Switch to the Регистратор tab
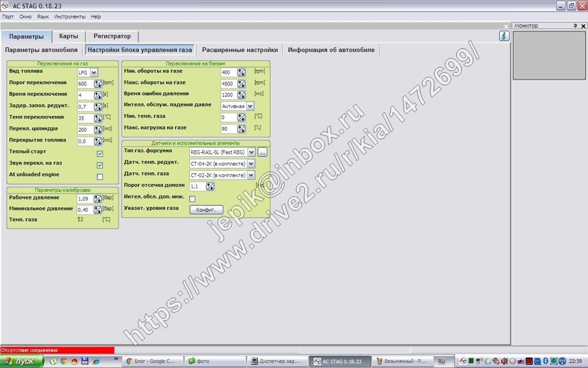This screenshot has width=588, height=368. [x=112, y=36]
